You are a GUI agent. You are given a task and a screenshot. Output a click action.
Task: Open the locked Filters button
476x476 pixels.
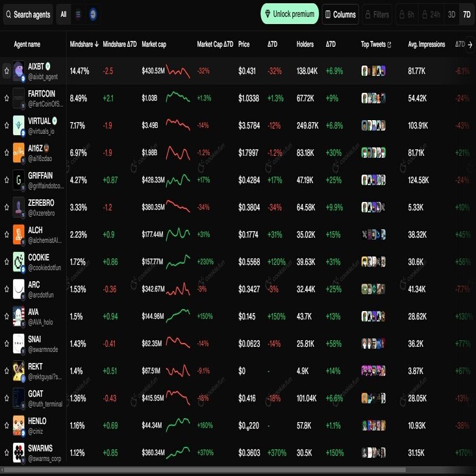377,14
